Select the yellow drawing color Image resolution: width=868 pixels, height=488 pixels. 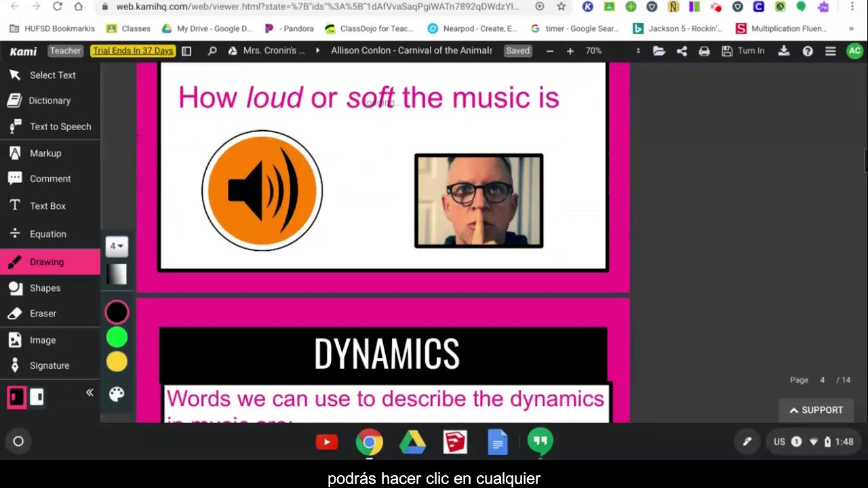click(x=117, y=362)
